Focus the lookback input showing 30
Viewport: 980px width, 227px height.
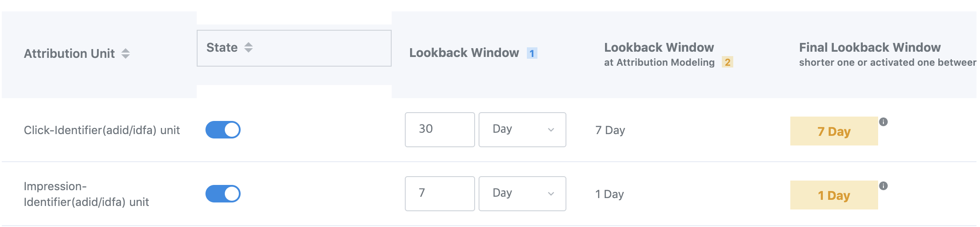[440, 130]
